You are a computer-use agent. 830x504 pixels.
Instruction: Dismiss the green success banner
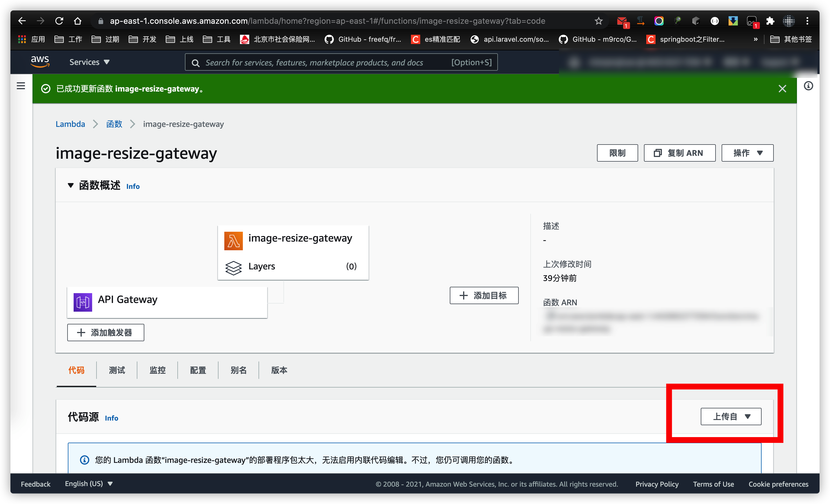click(x=782, y=89)
